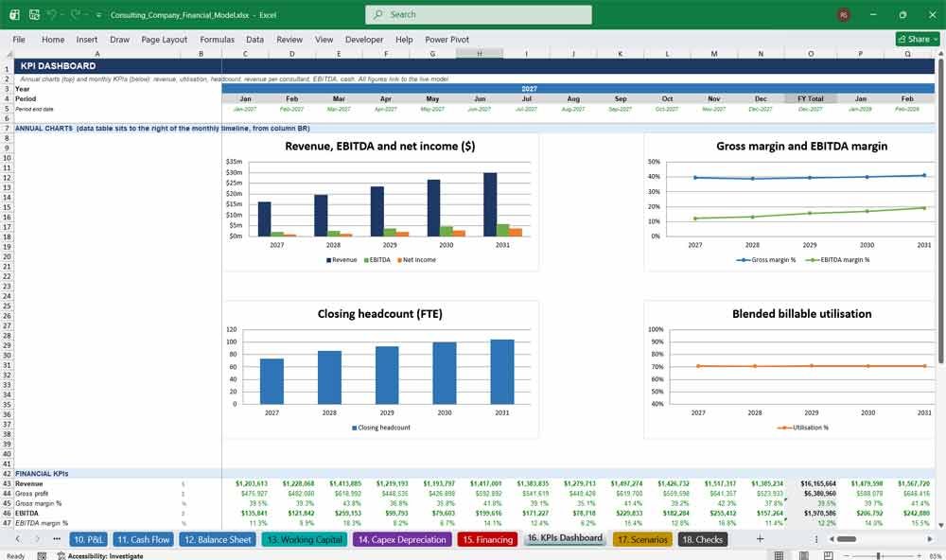This screenshot has height=560, width=946.
Task: Click the Select All corner triangle
Action: 8,54
